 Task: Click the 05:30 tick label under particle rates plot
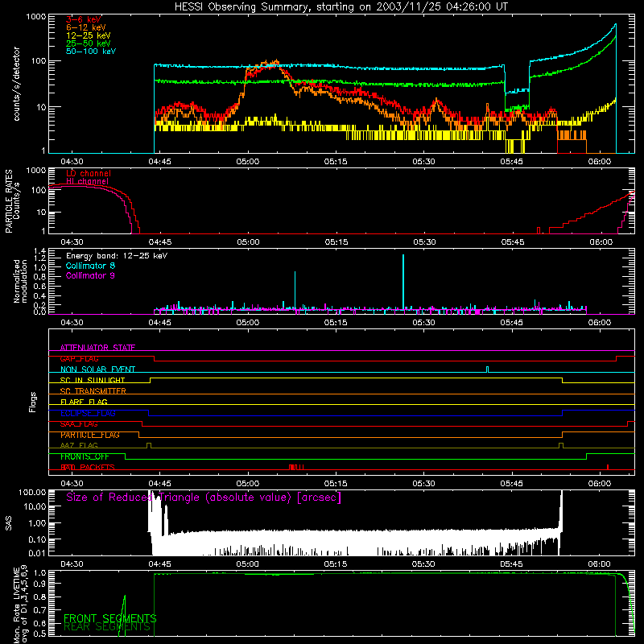pyautogui.click(x=424, y=242)
